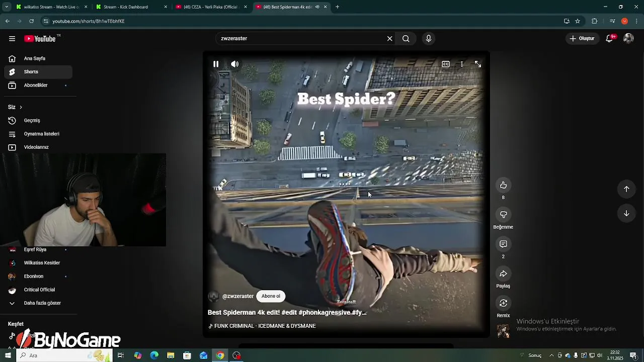Clear the search box with the X
Image resolution: width=644 pixels, height=362 pixels.
[x=389, y=39]
